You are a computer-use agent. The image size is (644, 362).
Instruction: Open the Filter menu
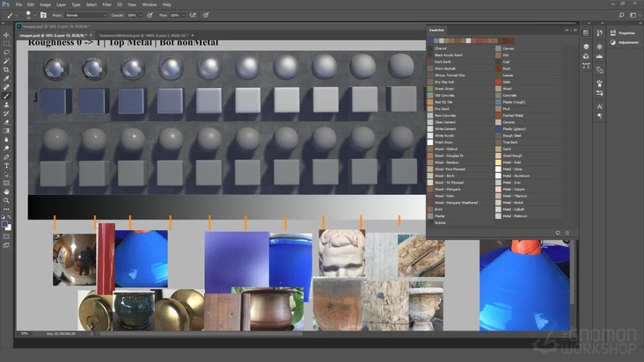click(x=106, y=4)
